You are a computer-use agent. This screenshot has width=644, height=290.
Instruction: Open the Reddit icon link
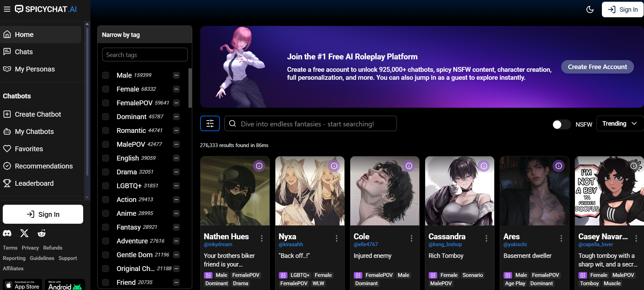(42, 233)
